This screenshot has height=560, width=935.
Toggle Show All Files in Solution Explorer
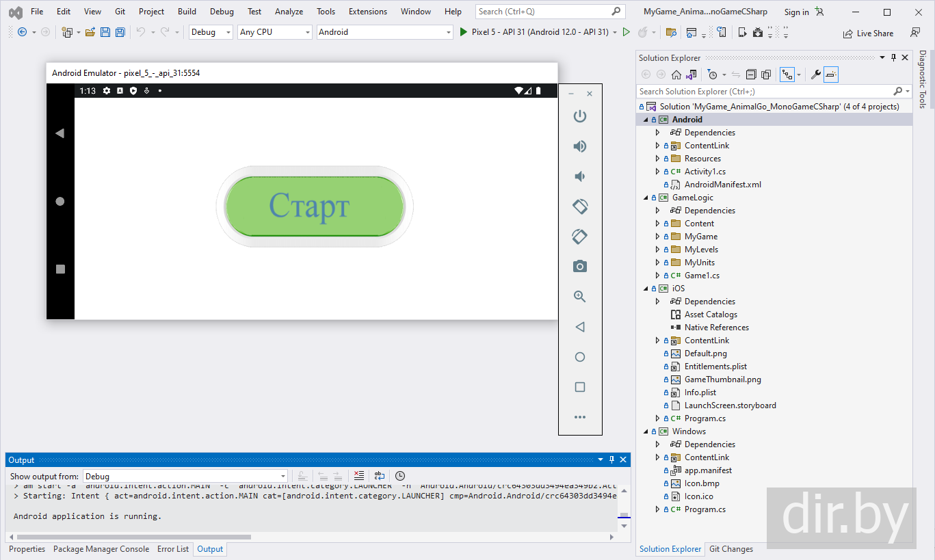[765, 75]
